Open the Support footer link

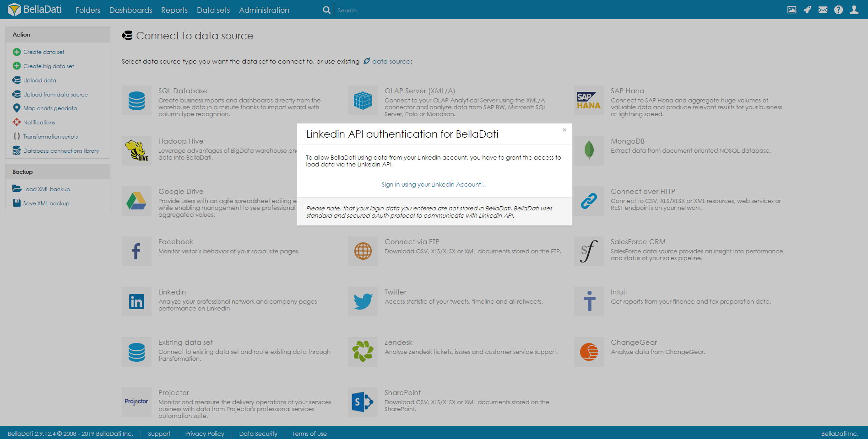coord(159,434)
